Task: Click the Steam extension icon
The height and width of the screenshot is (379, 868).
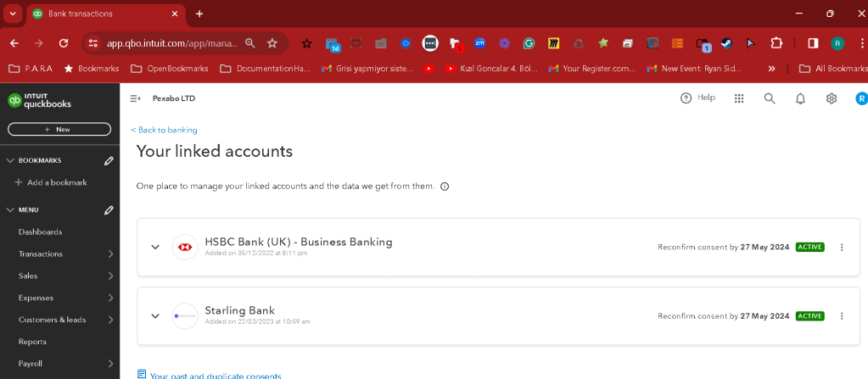Action: point(727,43)
